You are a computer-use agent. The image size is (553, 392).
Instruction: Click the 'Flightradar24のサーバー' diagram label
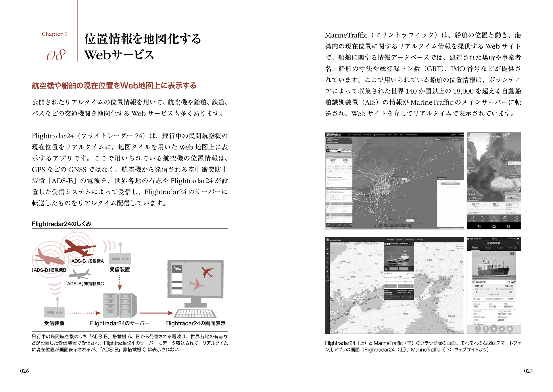[x=119, y=323]
